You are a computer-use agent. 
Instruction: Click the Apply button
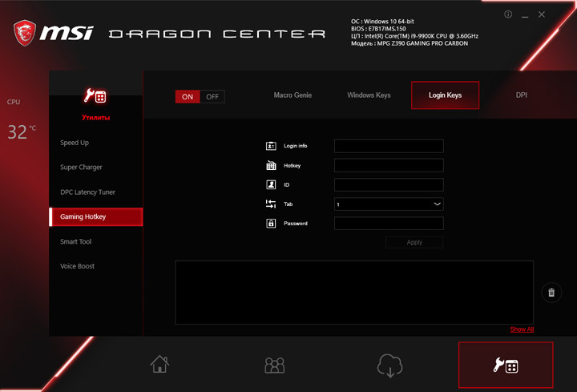click(x=414, y=242)
